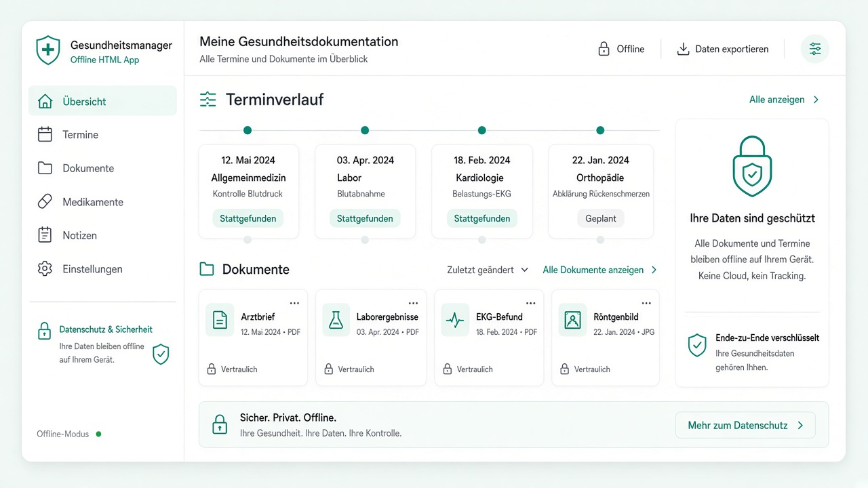
Task: Click the house icon next to Übersicht
Action: pyautogui.click(x=45, y=102)
